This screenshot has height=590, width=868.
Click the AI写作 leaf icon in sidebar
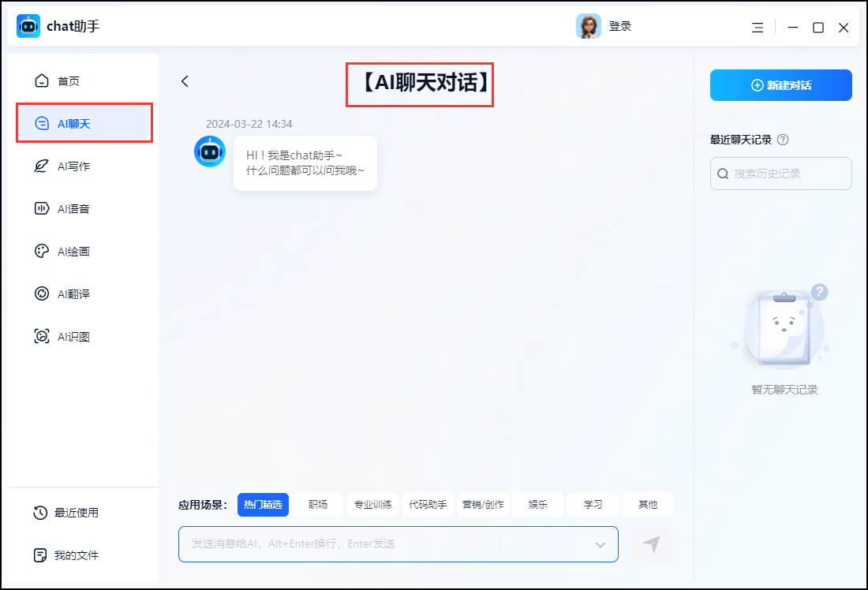coord(42,166)
